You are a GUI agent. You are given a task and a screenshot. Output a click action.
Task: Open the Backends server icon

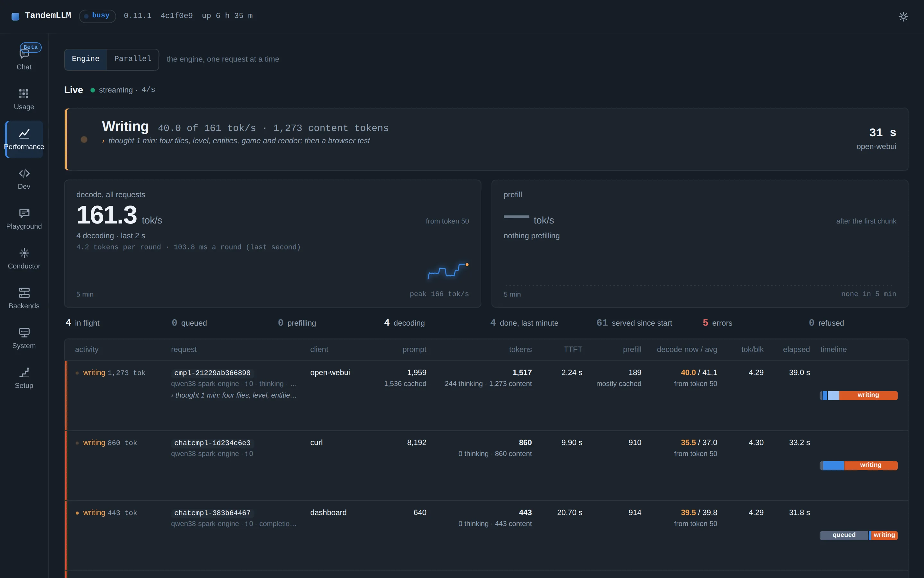24,293
